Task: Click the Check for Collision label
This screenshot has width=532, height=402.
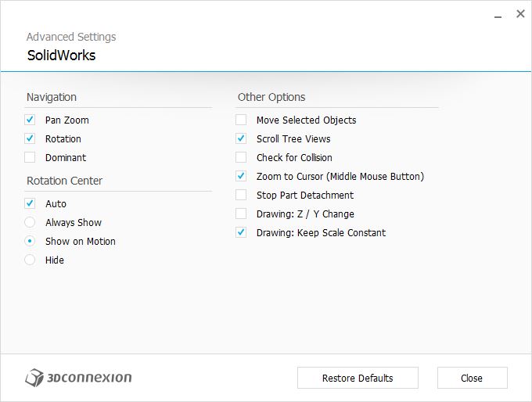Action: (294, 157)
